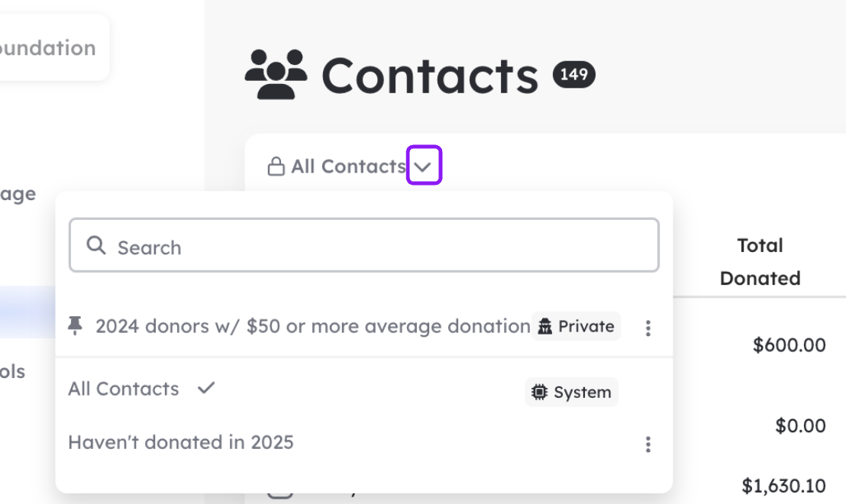
Task: Tick the partially visible row checkbox
Action: [x=280, y=494]
